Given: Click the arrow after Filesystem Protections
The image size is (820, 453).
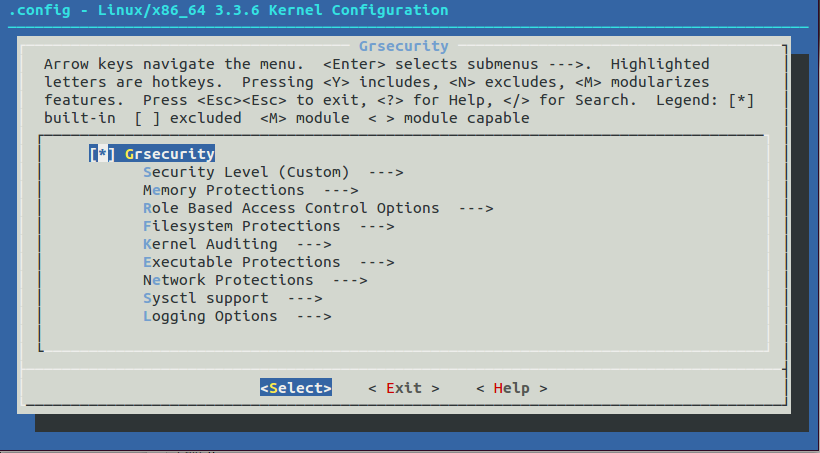Looking at the screenshot, I should tap(376, 226).
